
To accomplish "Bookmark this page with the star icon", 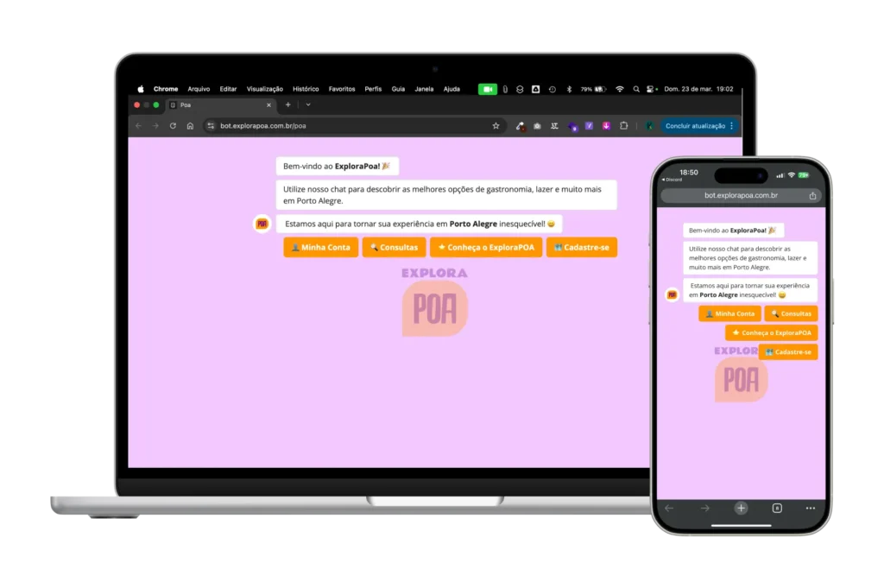I will 496,126.
